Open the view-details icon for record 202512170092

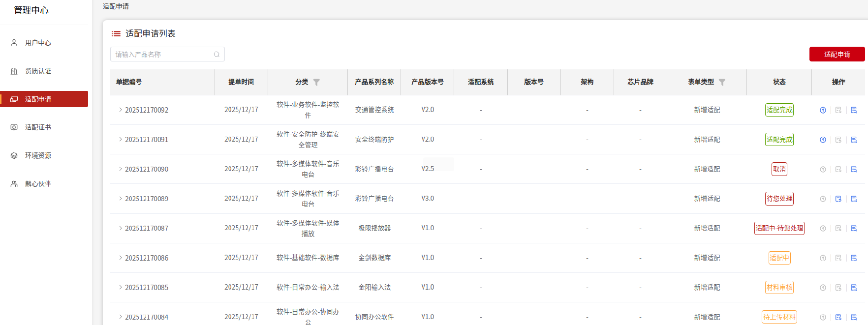click(x=854, y=110)
